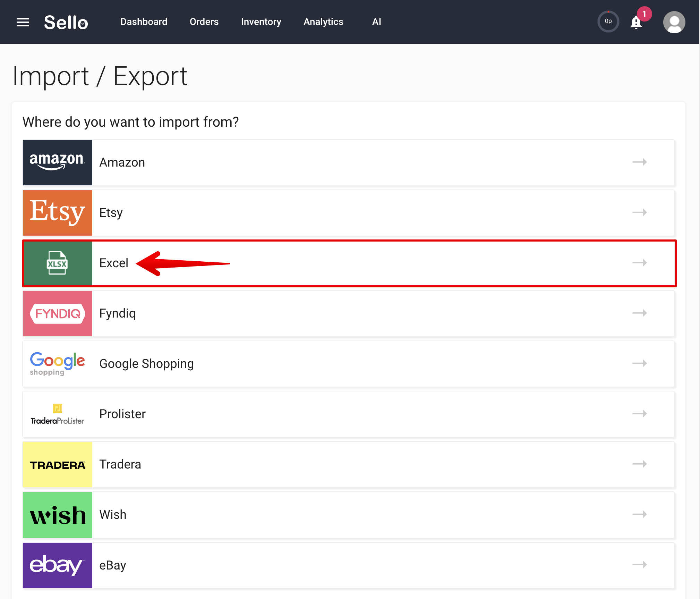This screenshot has height=599, width=700.
Task: Click the Tradera logo tile
Action: click(x=58, y=464)
